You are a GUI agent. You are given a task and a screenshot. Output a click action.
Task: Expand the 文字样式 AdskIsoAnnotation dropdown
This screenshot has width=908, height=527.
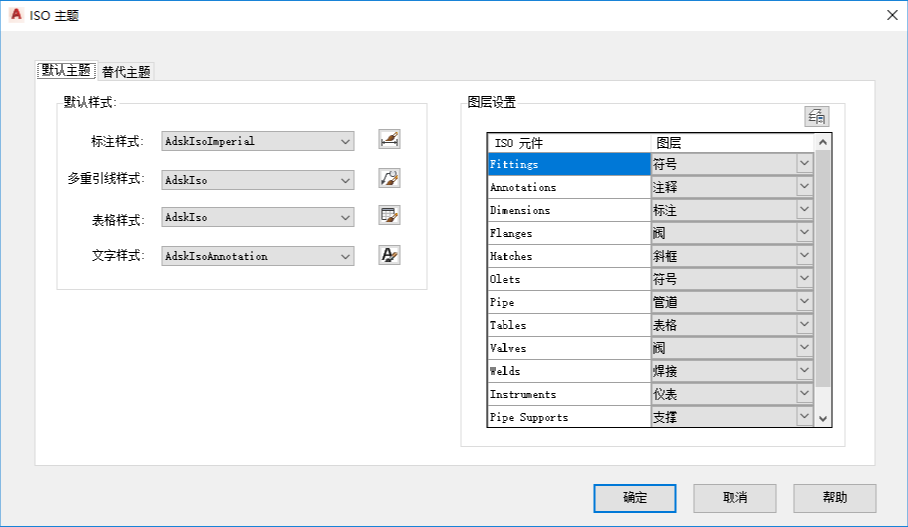[x=346, y=256]
